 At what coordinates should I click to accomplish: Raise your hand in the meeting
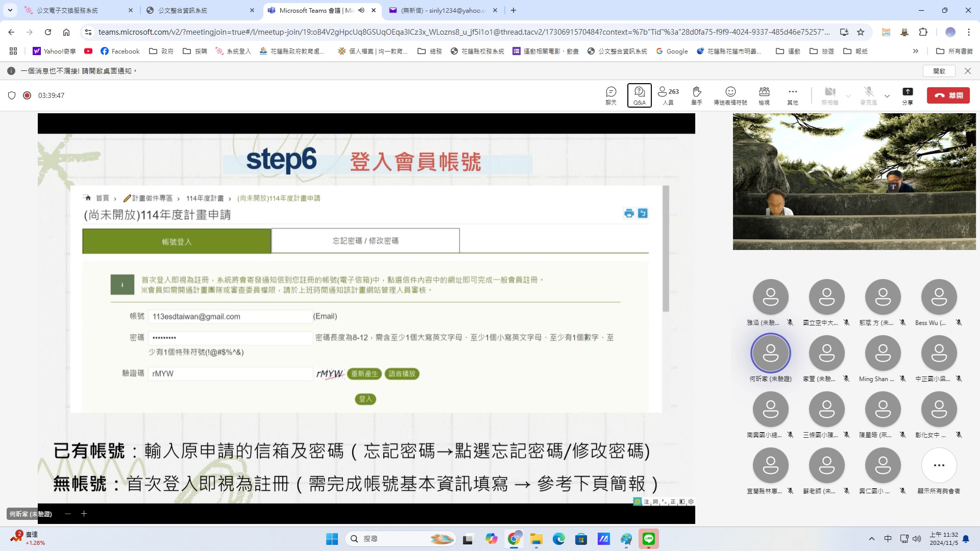click(697, 95)
